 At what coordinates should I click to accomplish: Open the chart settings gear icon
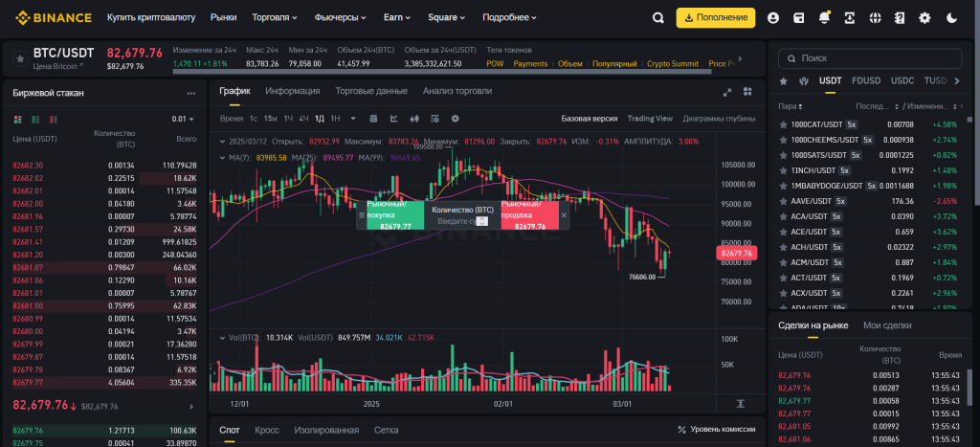455,118
